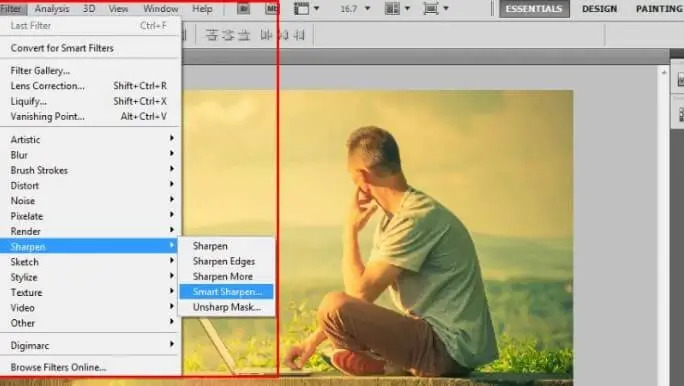This screenshot has height=386, width=684.
Task: Click the Distribute Right Edges icon
Action: point(299,35)
